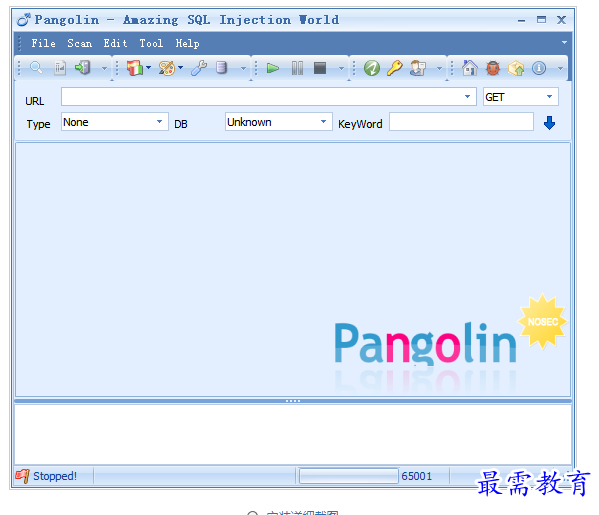Click the report document icon in toolbar
599x515 pixels.
point(60,68)
